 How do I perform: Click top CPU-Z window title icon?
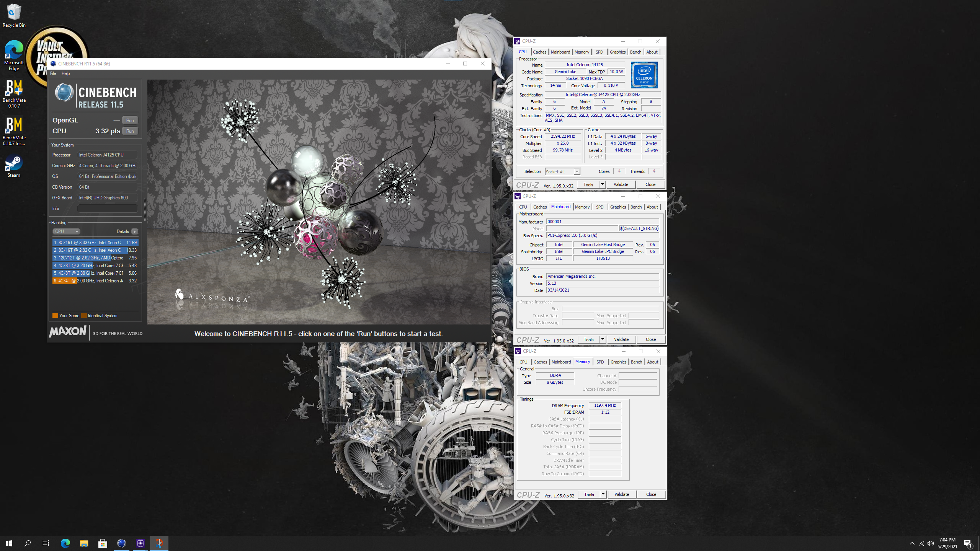tap(518, 41)
